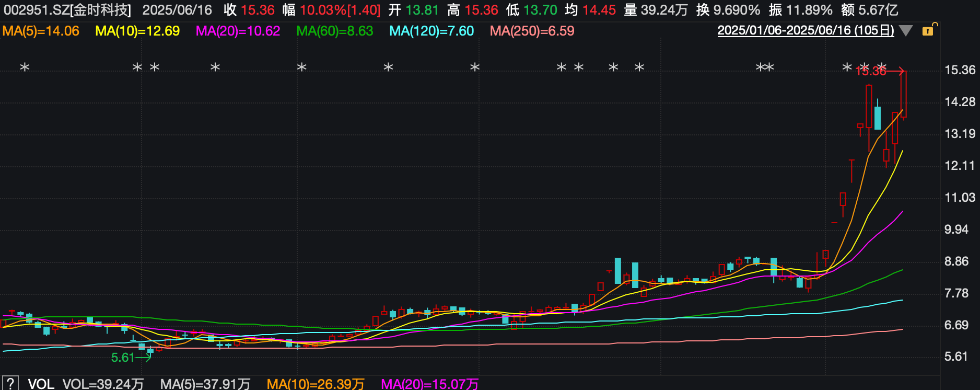Select the MA(20)=10.62 indicator label

pos(238,31)
